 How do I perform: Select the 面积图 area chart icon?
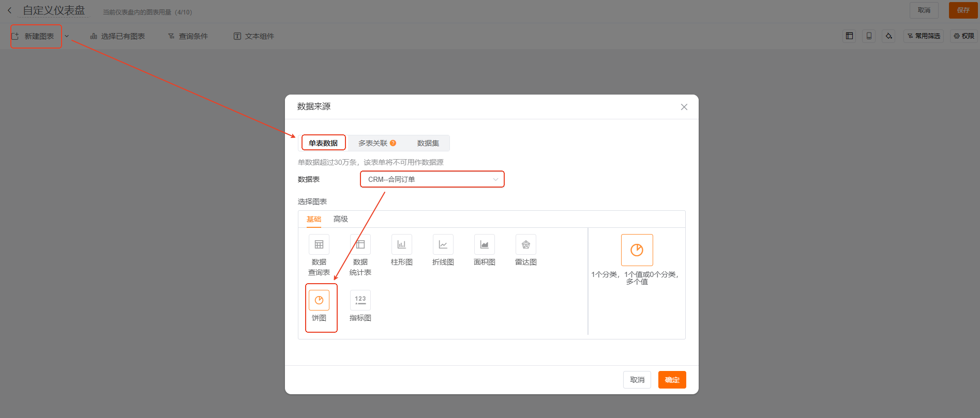[x=484, y=245]
